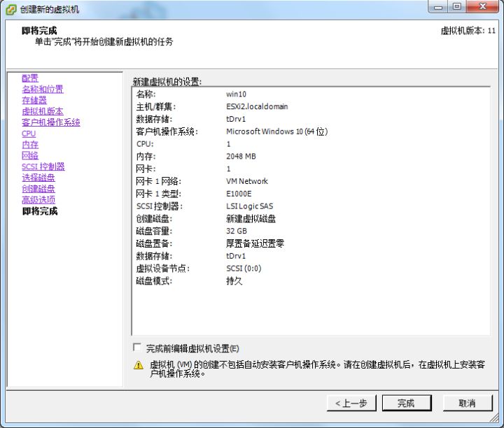Minimize the 创建新的虚拟机 window
The image size is (504, 428).
438,6
